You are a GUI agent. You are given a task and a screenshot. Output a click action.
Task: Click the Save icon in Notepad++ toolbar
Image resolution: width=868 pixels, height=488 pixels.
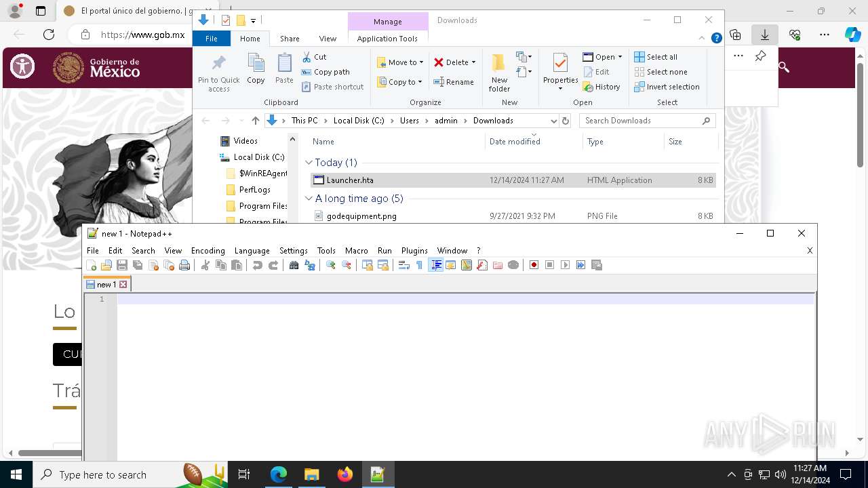[122, 265]
